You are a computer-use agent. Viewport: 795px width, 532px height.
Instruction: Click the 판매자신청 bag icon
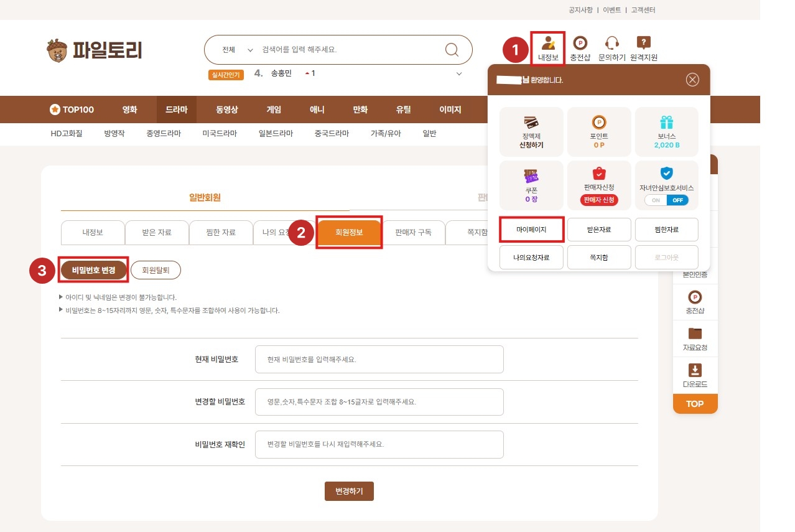pyautogui.click(x=599, y=174)
